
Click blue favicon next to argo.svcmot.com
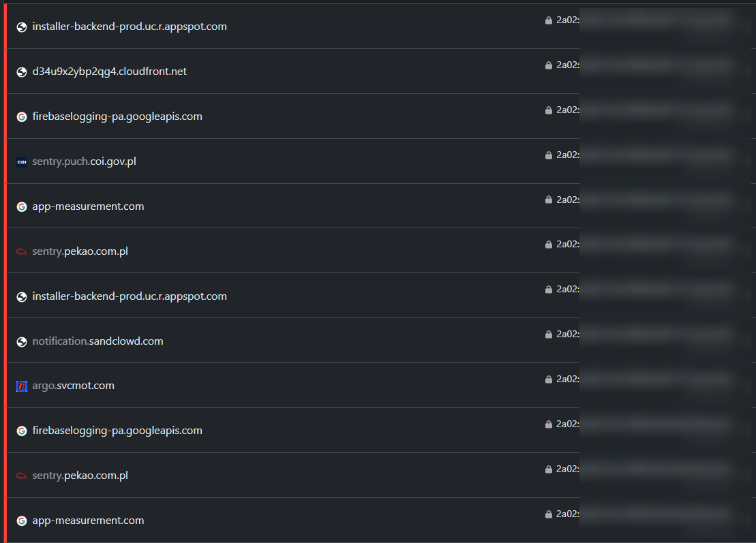click(x=22, y=386)
